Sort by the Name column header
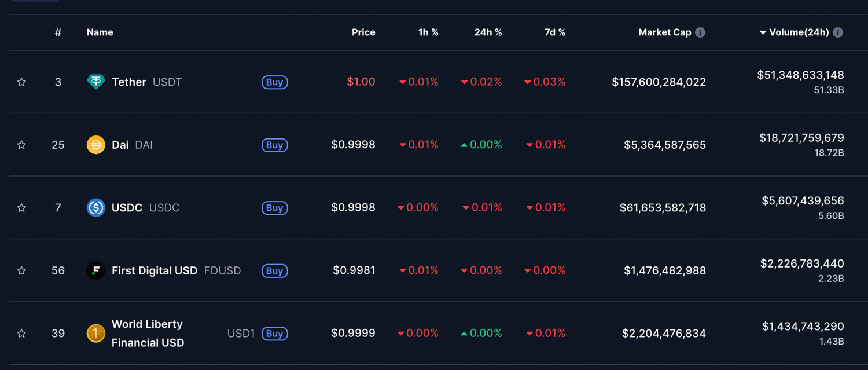The width and height of the screenshot is (868, 370). [x=100, y=32]
